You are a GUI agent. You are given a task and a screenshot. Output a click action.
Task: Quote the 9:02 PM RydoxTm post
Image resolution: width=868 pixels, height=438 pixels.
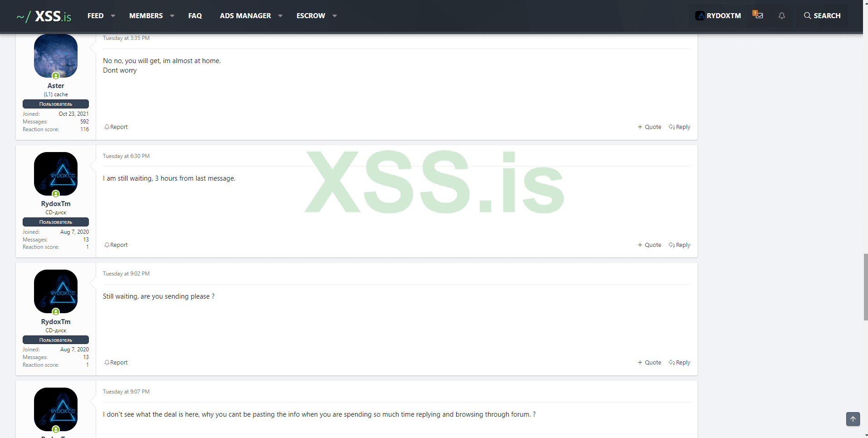click(x=649, y=363)
